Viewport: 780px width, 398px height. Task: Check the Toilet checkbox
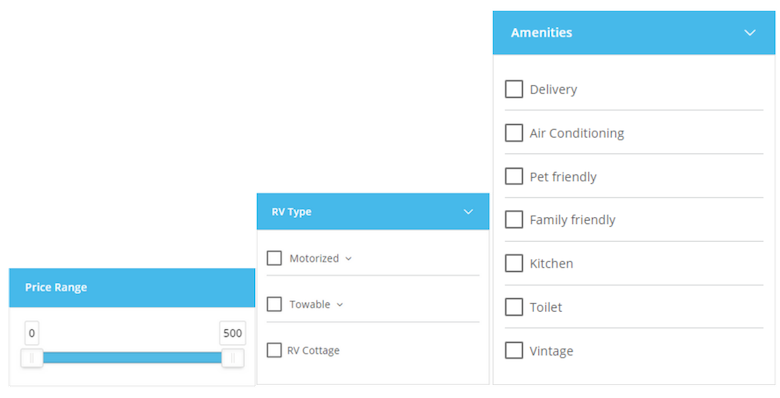pos(514,307)
